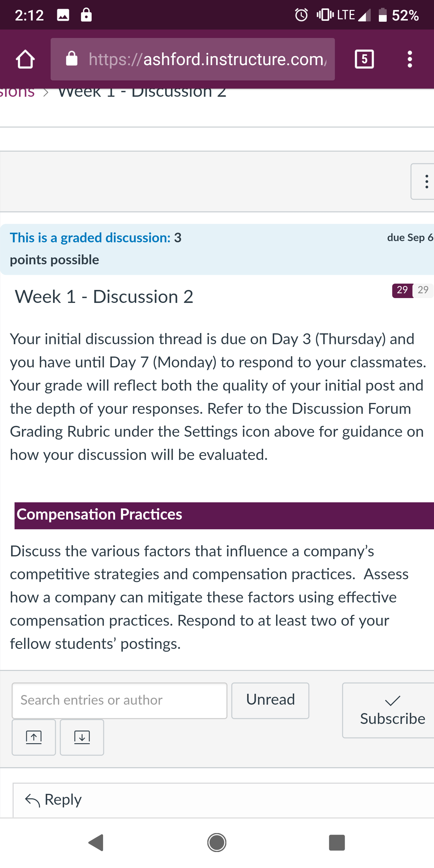
Task: Tap the browser home icon
Action: click(x=25, y=59)
